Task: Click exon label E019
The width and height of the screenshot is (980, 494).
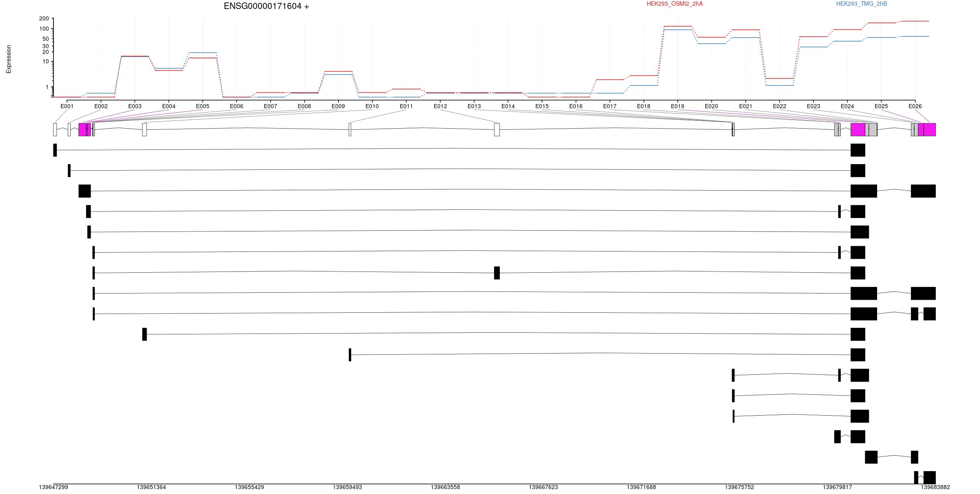Action: tap(677, 106)
